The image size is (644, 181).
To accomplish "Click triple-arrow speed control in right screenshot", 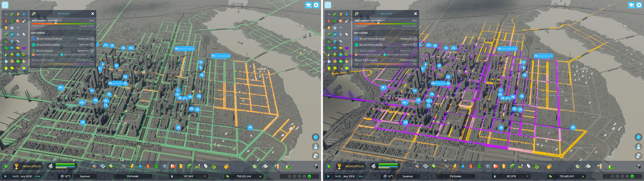I will tap(361, 176).
